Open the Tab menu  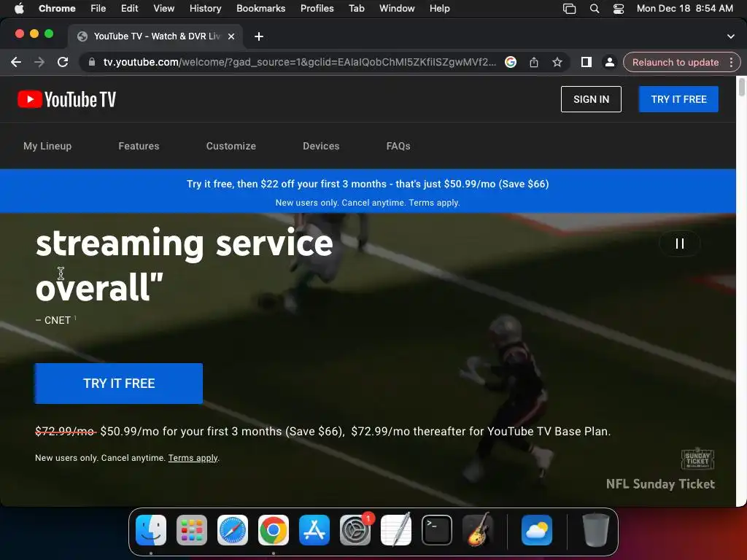point(356,8)
